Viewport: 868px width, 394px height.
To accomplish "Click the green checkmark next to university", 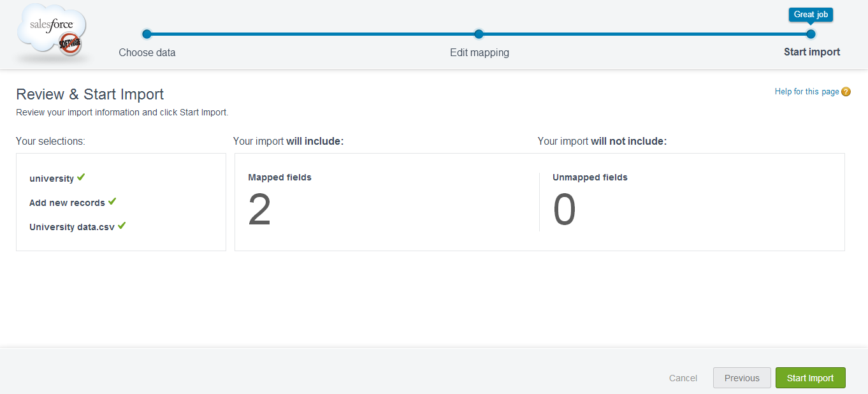I will coord(81,177).
